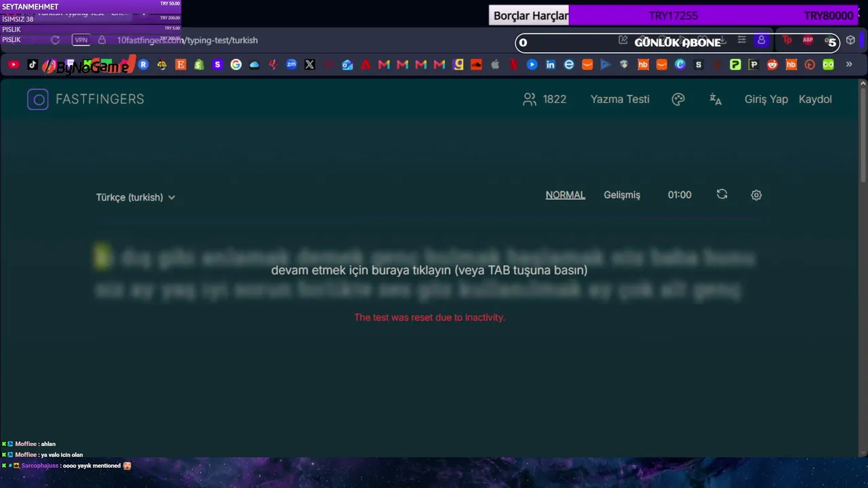Open the Etsy bookmark
Viewport: 868px width, 488px height.
180,65
